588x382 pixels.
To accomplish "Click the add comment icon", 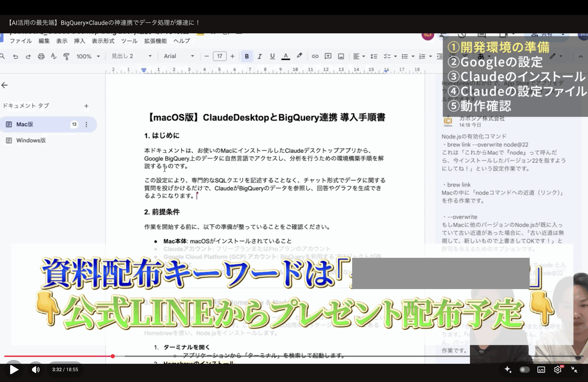I will pos(328,56).
